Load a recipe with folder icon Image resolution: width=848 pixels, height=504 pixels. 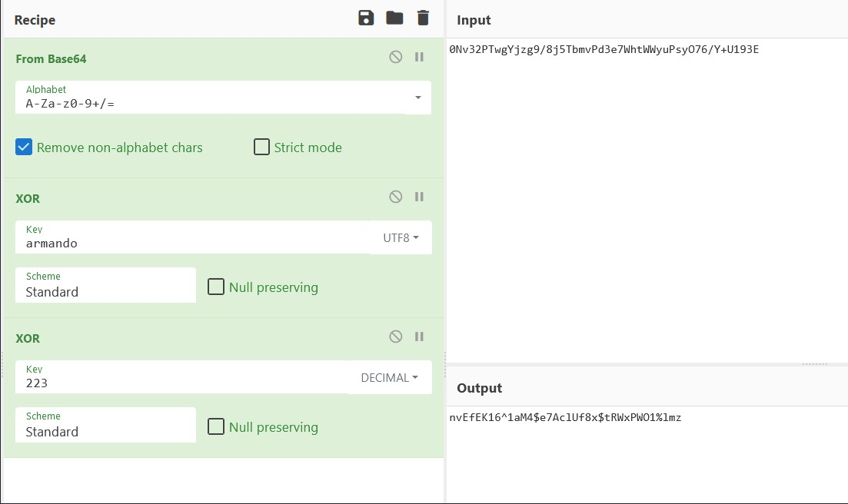(394, 18)
